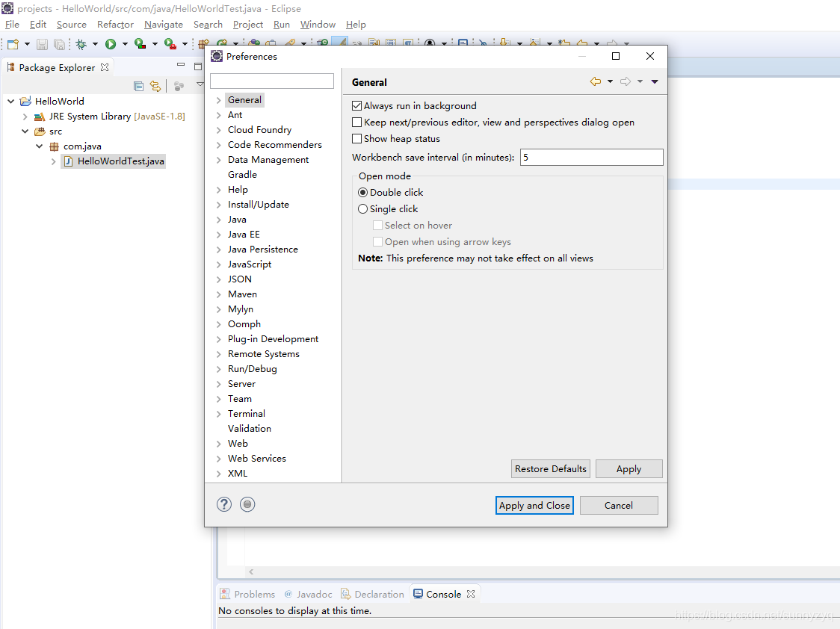Select the Single click radio button
Viewport: 840px width, 629px height.
(x=362, y=208)
